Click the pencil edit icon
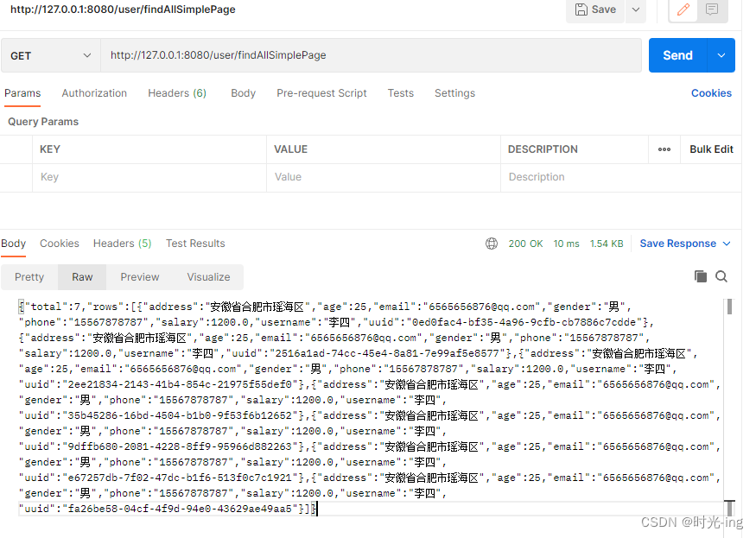The height and width of the screenshot is (538, 756). pyautogui.click(x=683, y=9)
